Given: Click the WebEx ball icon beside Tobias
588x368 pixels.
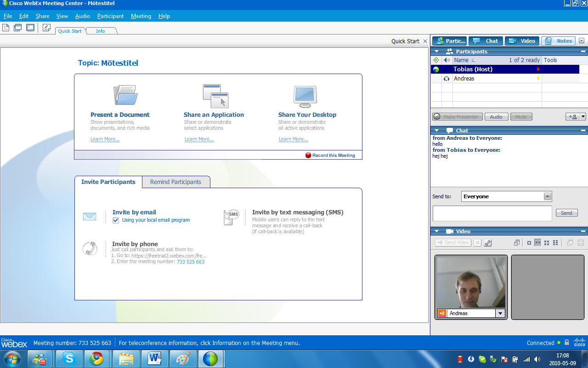Looking at the screenshot, I should pyautogui.click(x=436, y=69).
